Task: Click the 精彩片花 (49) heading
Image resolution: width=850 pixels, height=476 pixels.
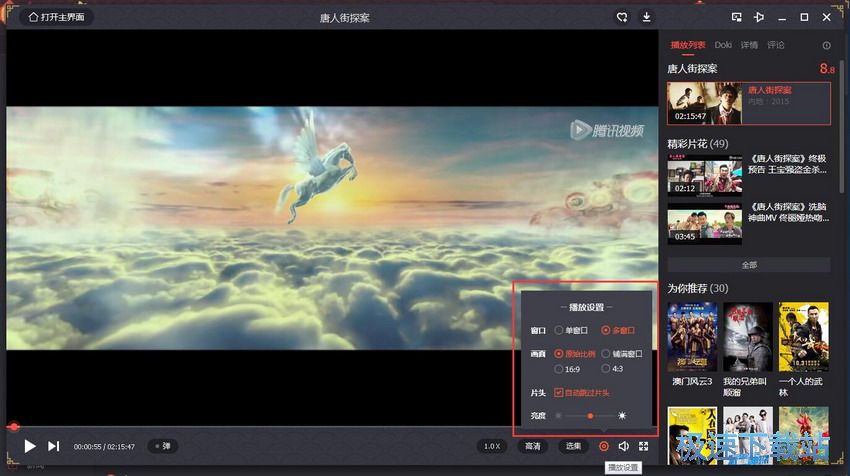Action: click(698, 144)
